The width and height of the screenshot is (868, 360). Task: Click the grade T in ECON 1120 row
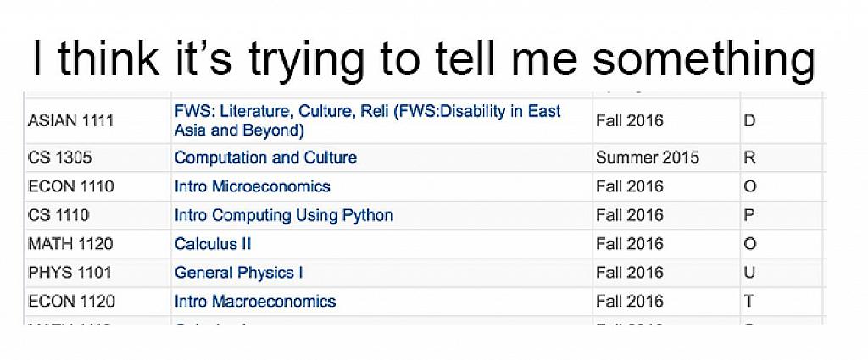coord(749,302)
